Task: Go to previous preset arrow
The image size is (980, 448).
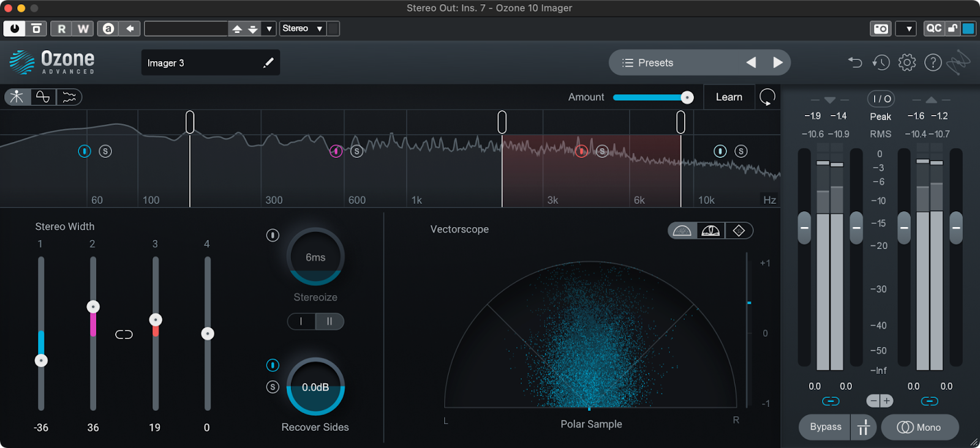Action: pos(751,62)
